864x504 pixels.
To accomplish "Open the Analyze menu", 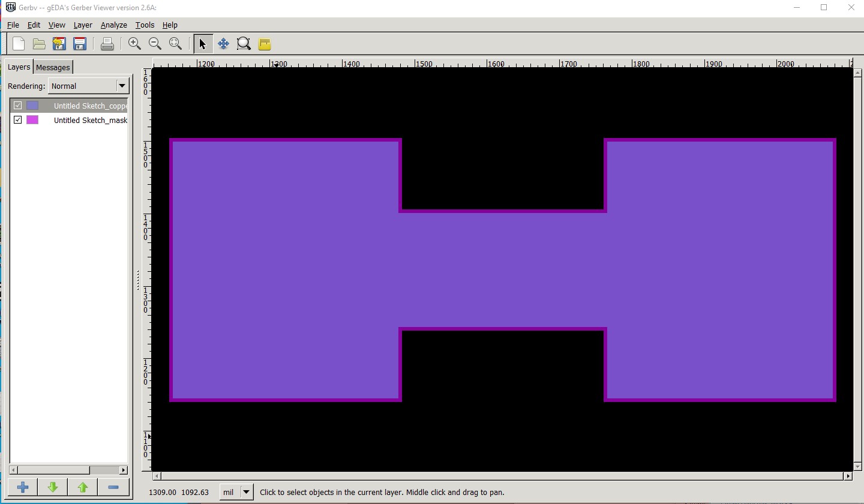I will pos(113,25).
